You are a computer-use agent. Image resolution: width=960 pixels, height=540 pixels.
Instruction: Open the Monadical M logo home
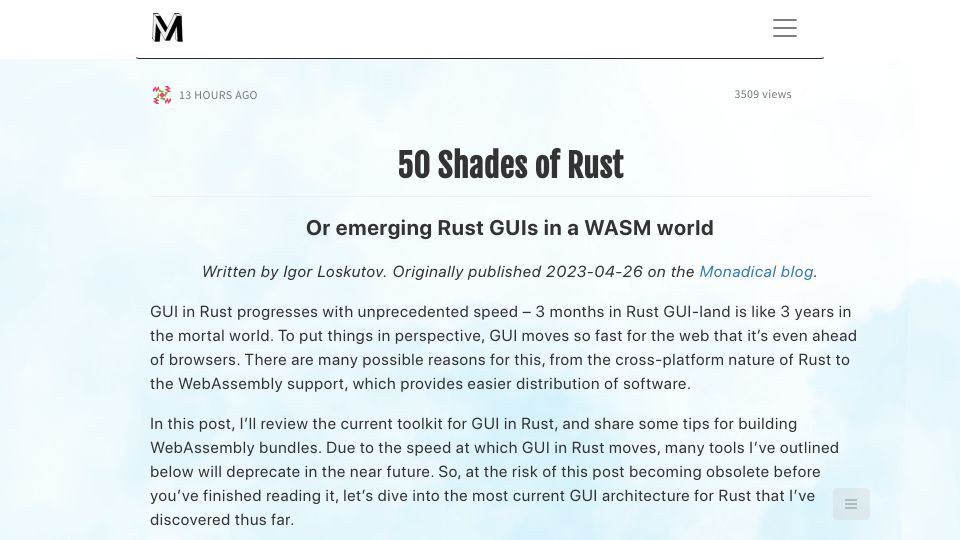tap(167, 28)
